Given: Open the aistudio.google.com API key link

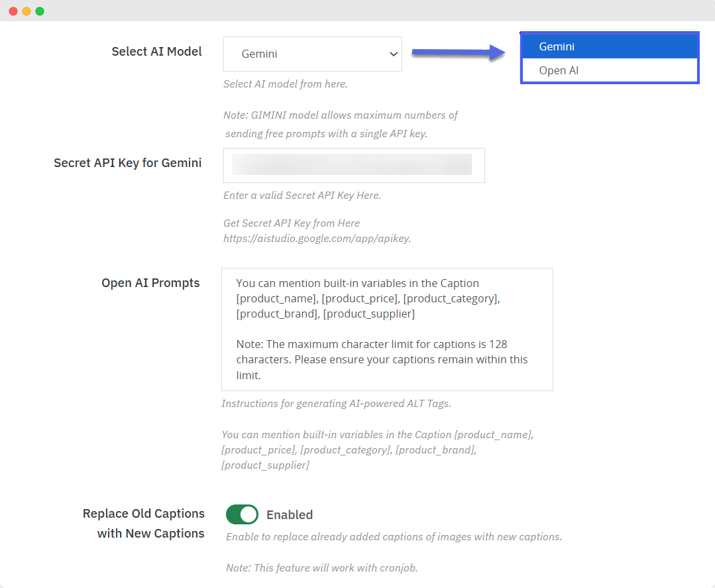Looking at the screenshot, I should point(317,238).
